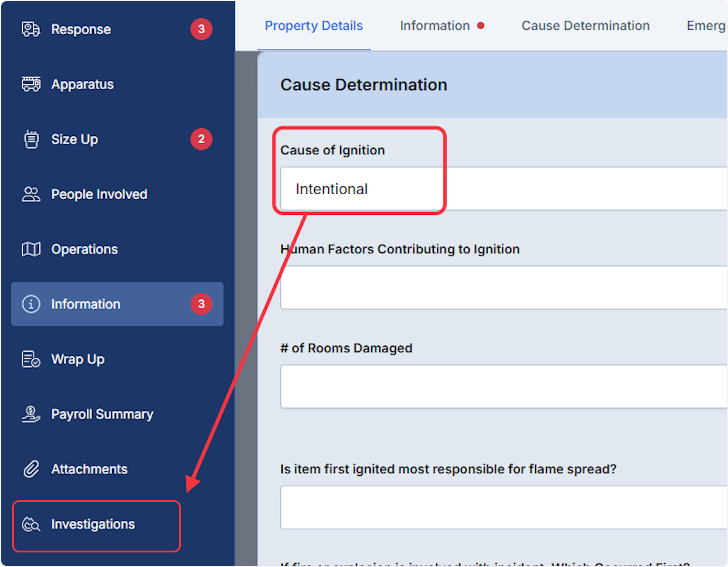Click the Response fire truck icon
The width and height of the screenshot is (728, 567).
click(x=31, y=29)
